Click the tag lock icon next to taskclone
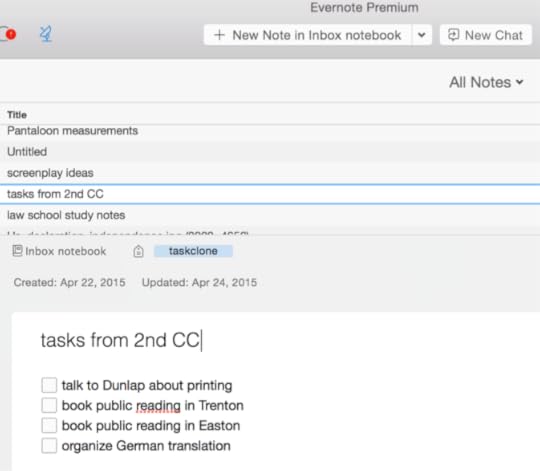This screenshot has height=471, width=540. pyautogui.click(x=138, y=251)
